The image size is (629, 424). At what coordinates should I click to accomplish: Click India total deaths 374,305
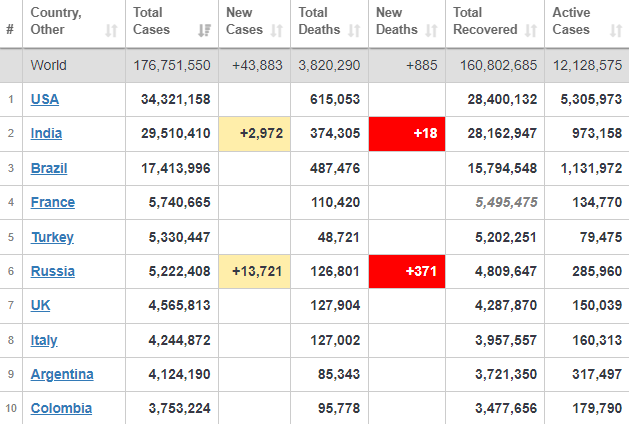(335, 133)
